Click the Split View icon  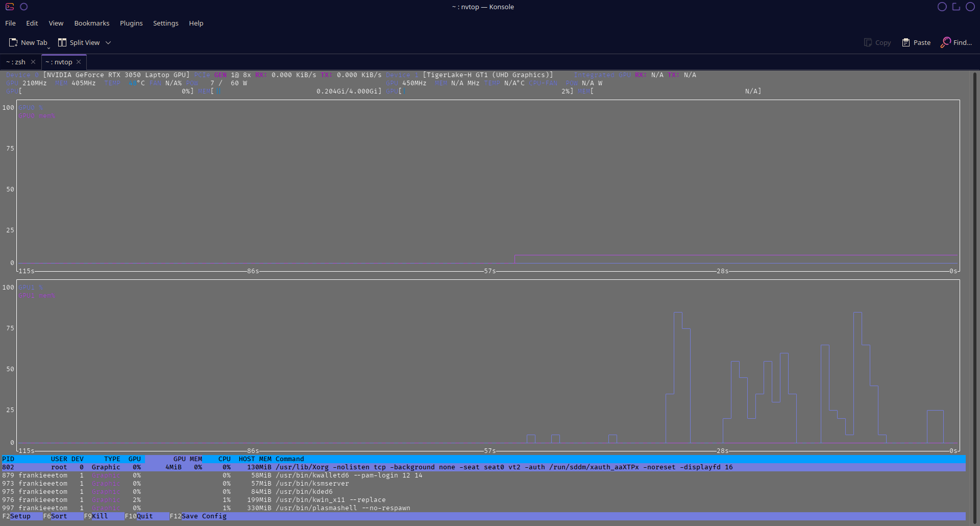point(62,42)
